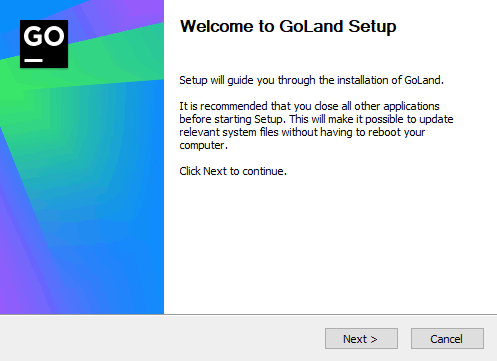Viewport: 497px width, 361px height.
Task: Cancel the GoLand setup
Action: [447, 339]
